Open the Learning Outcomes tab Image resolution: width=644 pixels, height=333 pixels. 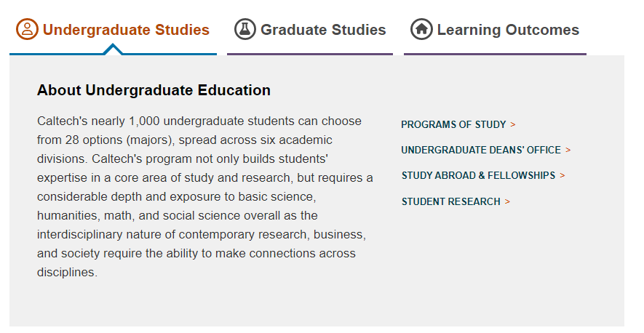pos(508,30)
